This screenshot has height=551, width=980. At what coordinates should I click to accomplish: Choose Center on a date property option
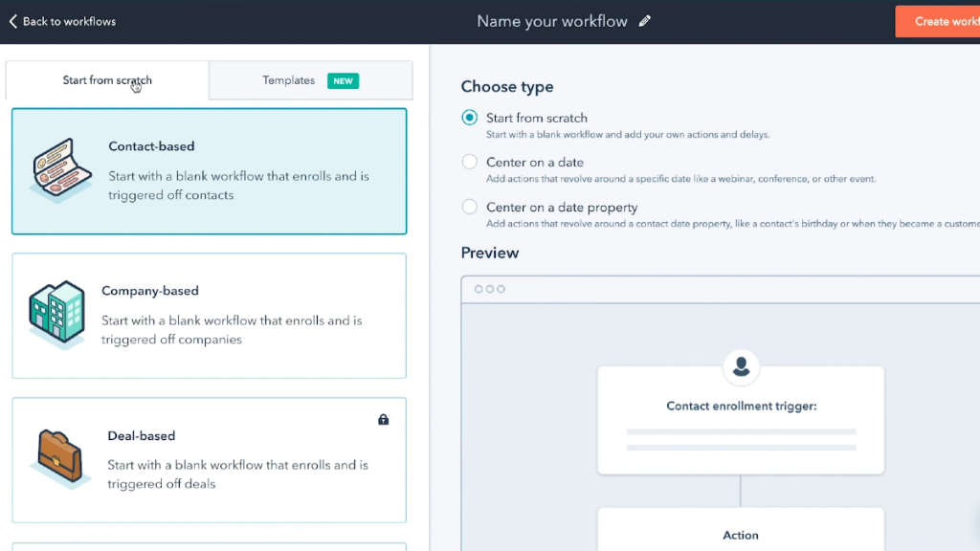tap(469, 207)
